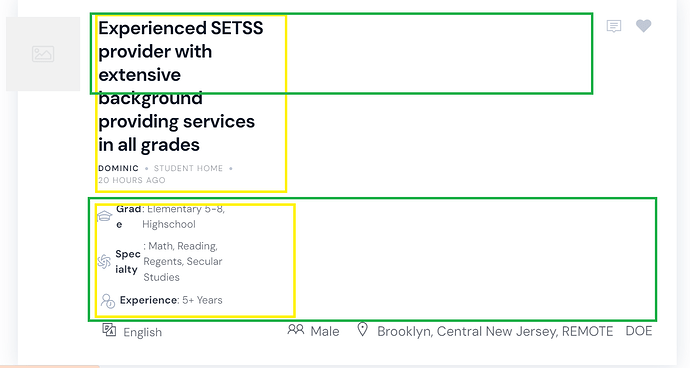Image resolution: width=690 pixels, height=368 pixels.
Task: Open the Experienced SETSS provider listing title
Action: pos(180,86)
